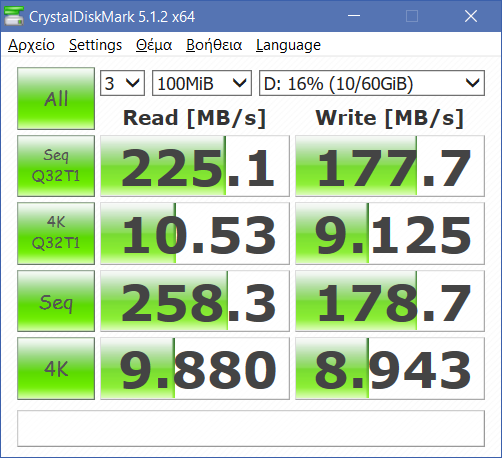Click the Seq Q32T1 read result 225.1
The width and height of the screenshot is (502, 458).
click(x=195, y=166)
